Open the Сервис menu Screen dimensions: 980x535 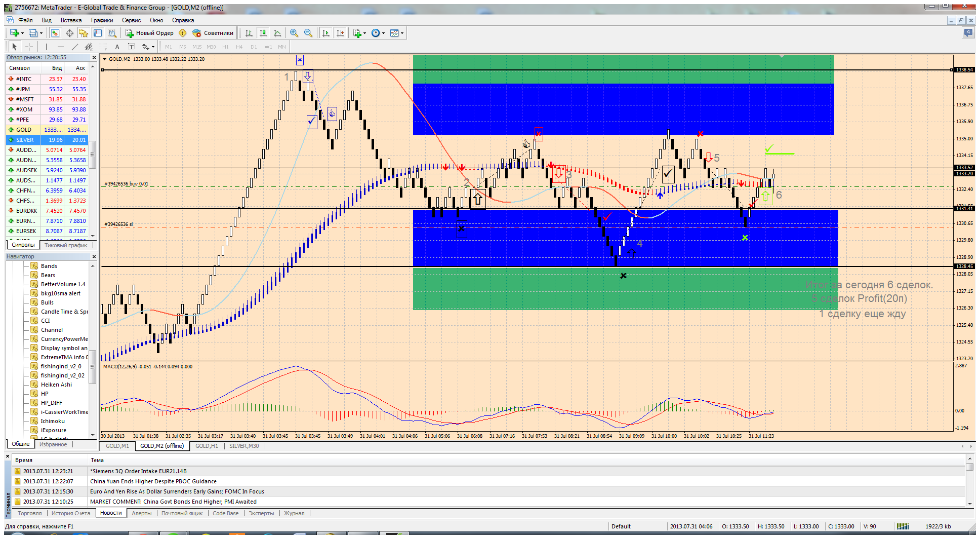(131, 20)
